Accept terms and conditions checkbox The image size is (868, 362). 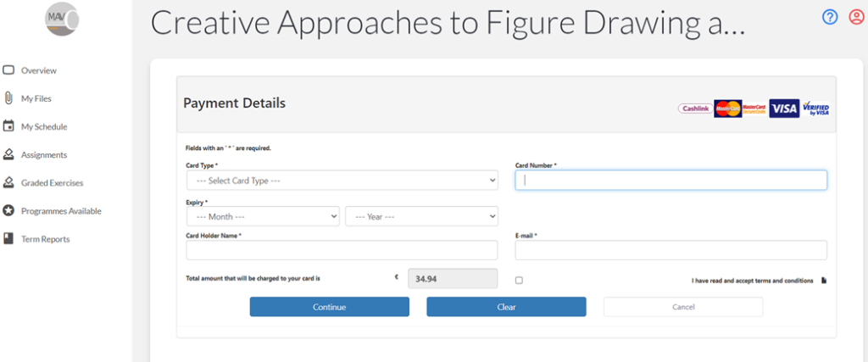point(519,280)
